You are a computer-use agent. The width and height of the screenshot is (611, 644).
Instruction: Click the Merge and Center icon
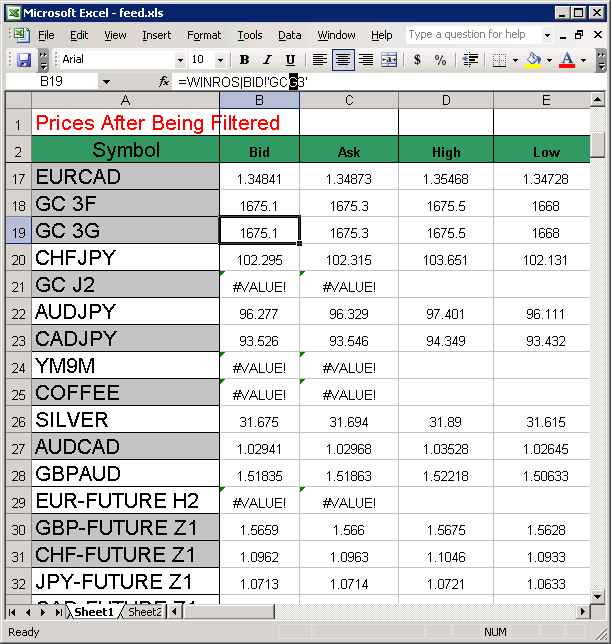coord(389,60)
